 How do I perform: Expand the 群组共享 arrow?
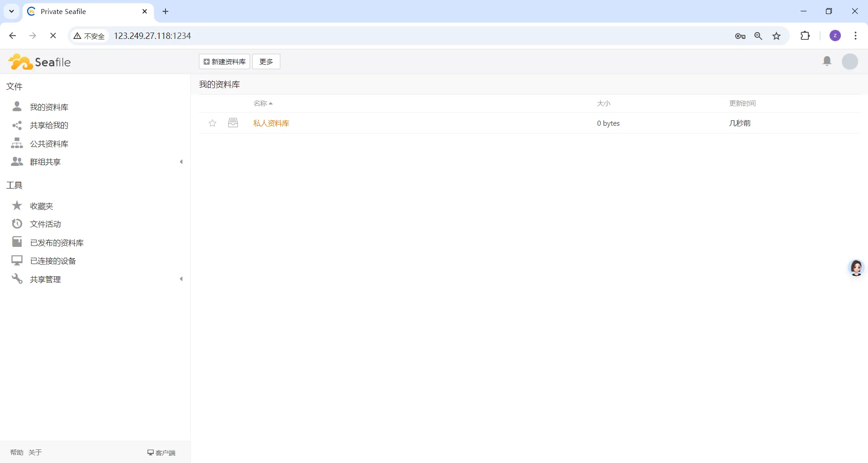tap(181, 162)
